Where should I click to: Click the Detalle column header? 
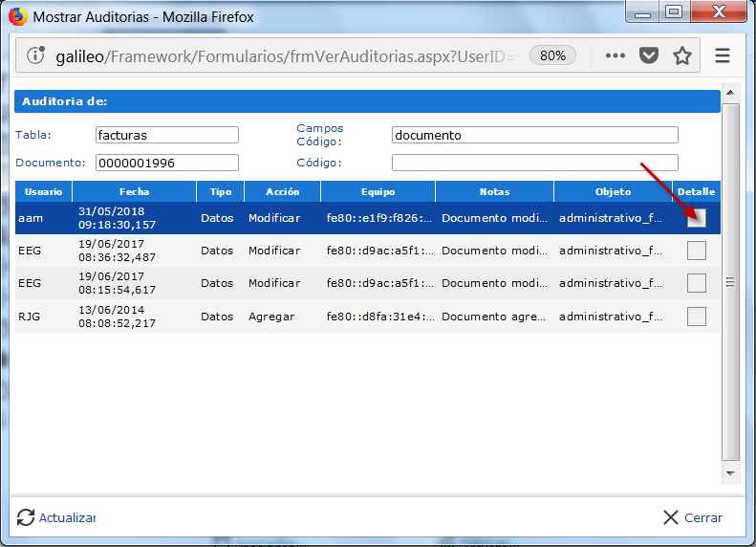(x=696, y=191)
